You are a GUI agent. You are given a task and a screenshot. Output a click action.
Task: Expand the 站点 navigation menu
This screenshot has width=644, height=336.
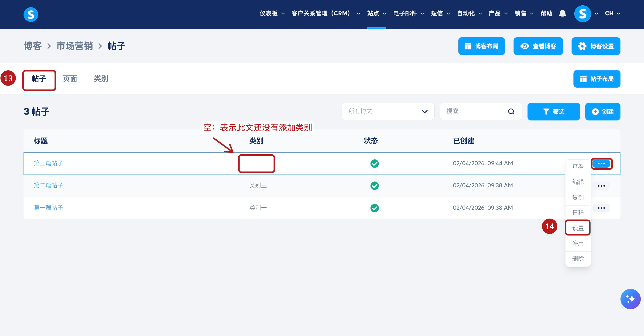(x=376, y=14)
